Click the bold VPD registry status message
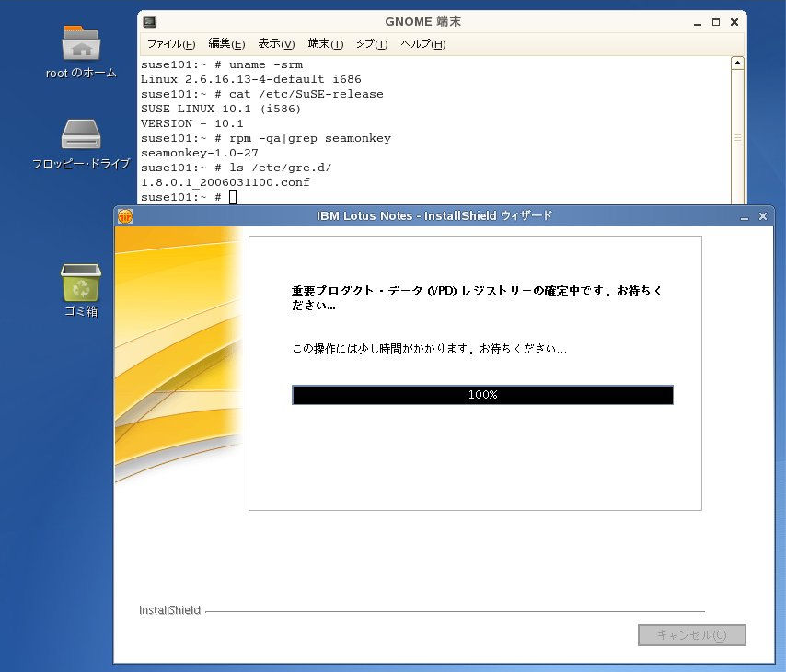 pyautogui.click(x=477, y=298)
